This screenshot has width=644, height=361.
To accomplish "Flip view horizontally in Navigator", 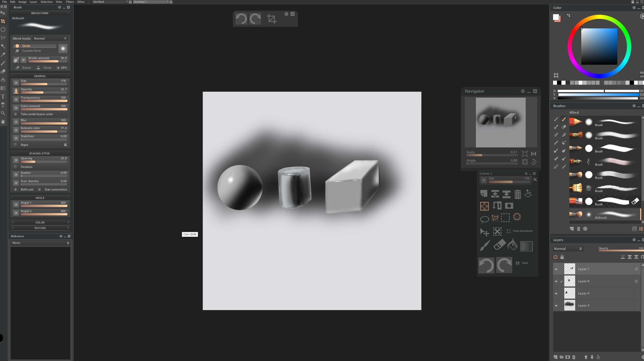I will tap(534, 154).
